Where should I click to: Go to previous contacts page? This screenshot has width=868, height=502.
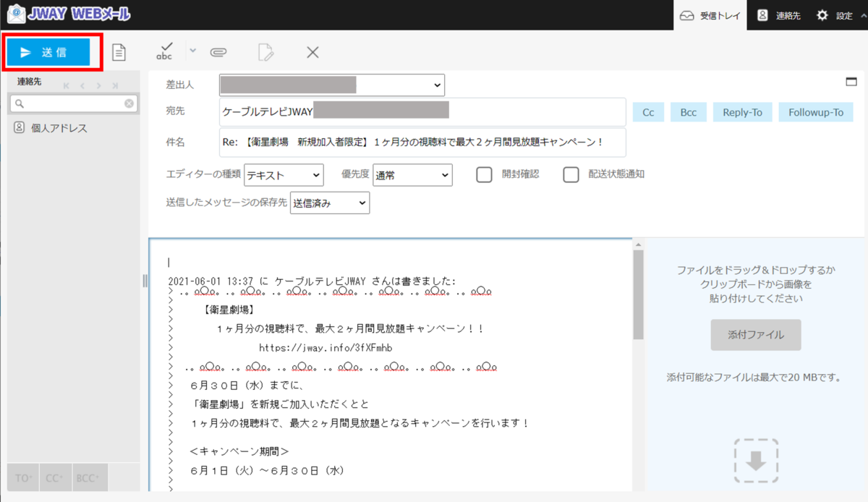click(83, 85)
